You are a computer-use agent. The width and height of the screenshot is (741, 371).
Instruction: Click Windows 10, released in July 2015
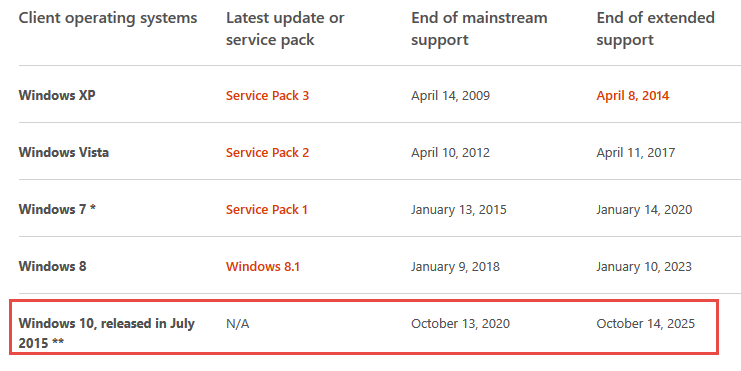(106, 333)
